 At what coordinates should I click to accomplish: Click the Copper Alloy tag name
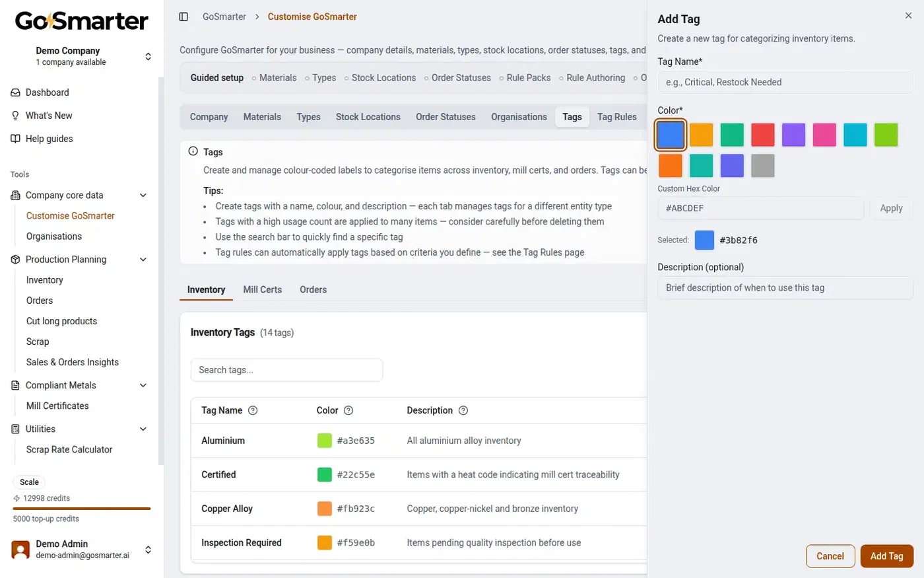pyautogui.click(x=227, y=509)
